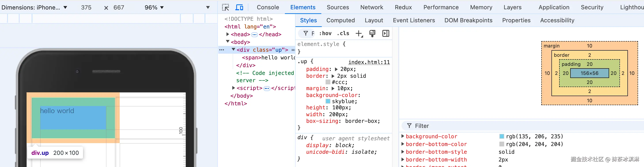Click the hello world text in preview
Viewport: 644px width, 167px height.
(x=57, y=111)
